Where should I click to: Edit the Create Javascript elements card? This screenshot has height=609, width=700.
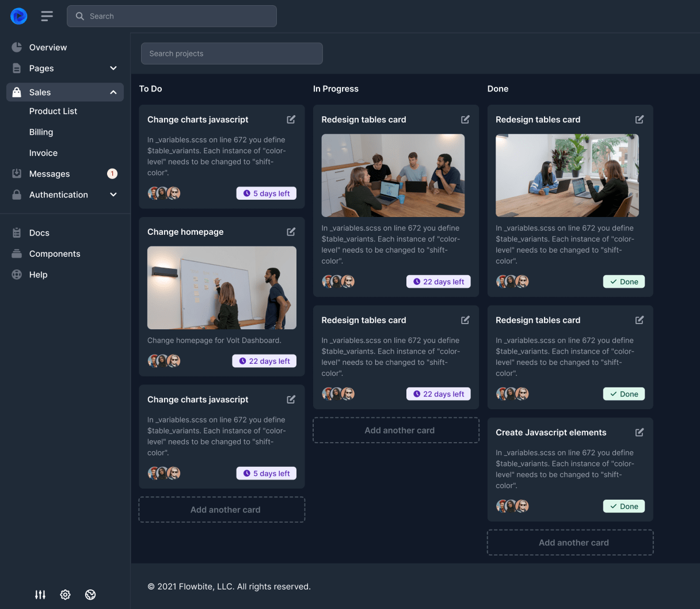click(640, 432)
